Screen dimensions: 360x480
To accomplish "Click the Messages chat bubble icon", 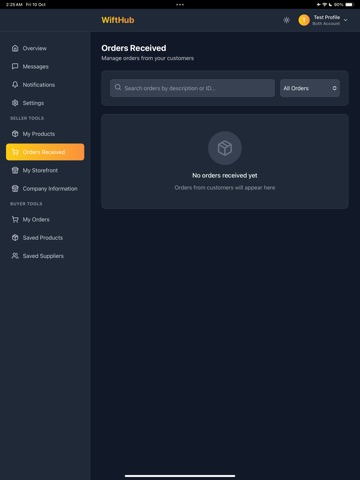I will [x=15, y=66].
